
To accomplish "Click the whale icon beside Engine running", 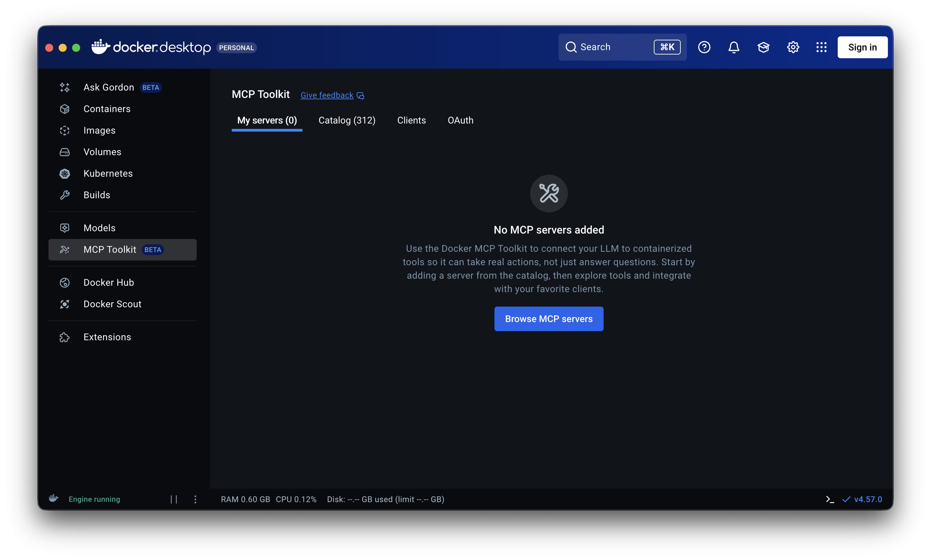I will coord(54,498).
